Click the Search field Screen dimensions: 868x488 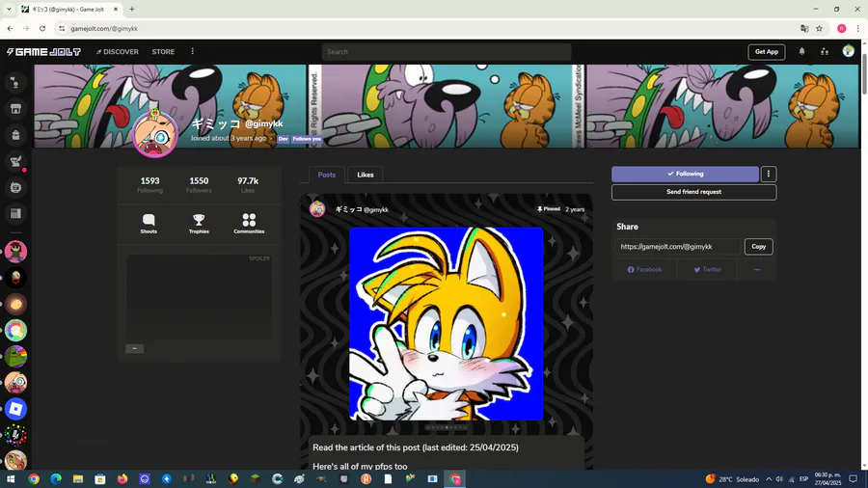pyautogui.click(x=447, y=52)
